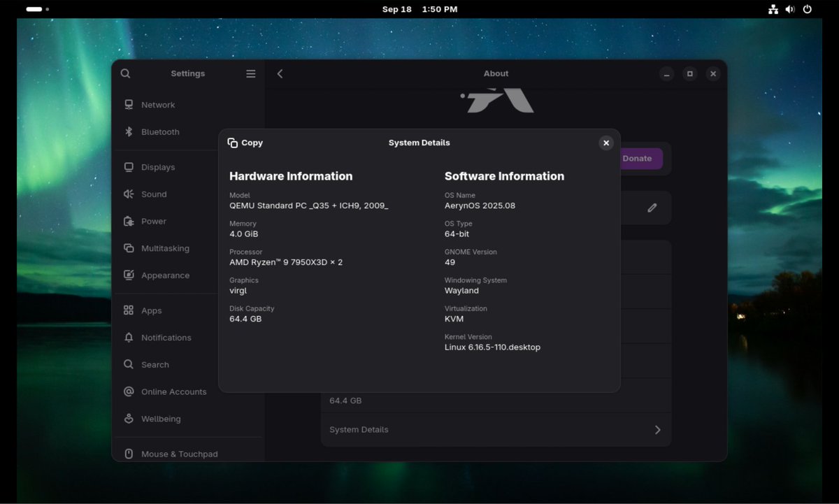Select Sound in the sidebar
The image size is (839, 504).
(x=188, y=194)
